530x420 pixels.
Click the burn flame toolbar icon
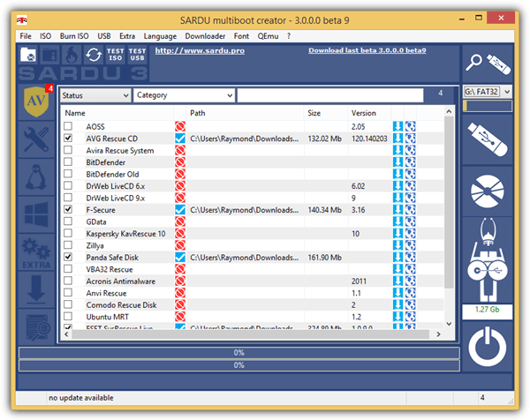pos(72,55)
